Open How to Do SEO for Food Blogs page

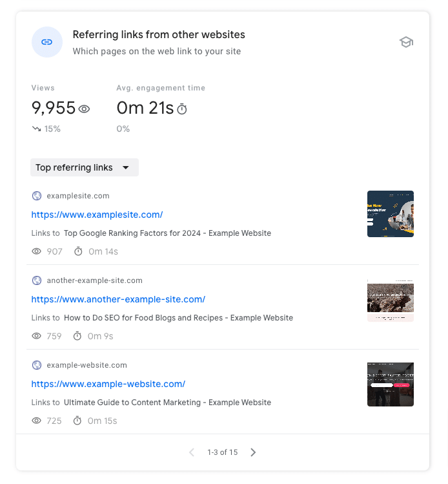coord(179,318)
